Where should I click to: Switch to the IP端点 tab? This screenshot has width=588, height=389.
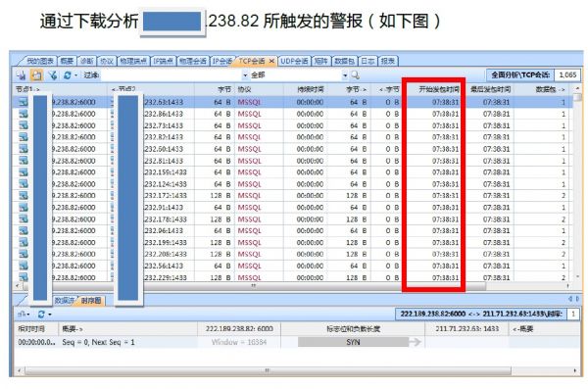click(x=163, y=61)
